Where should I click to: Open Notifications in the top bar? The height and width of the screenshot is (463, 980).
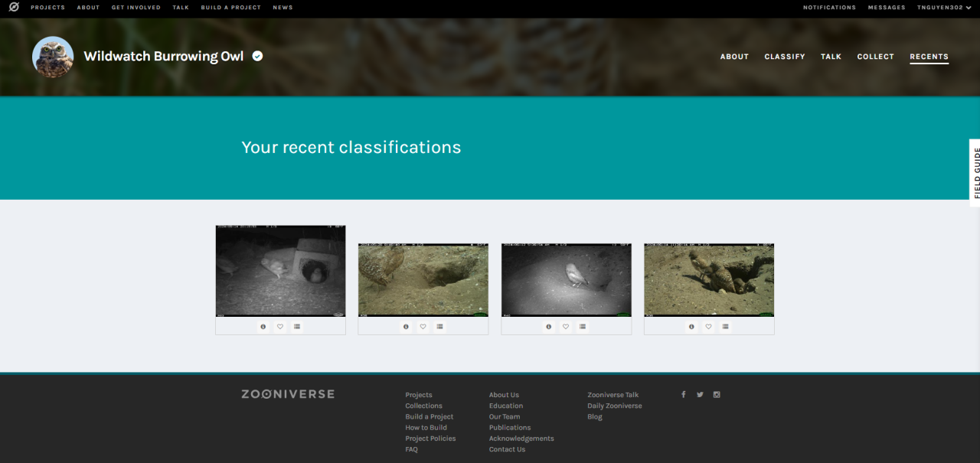829,8
